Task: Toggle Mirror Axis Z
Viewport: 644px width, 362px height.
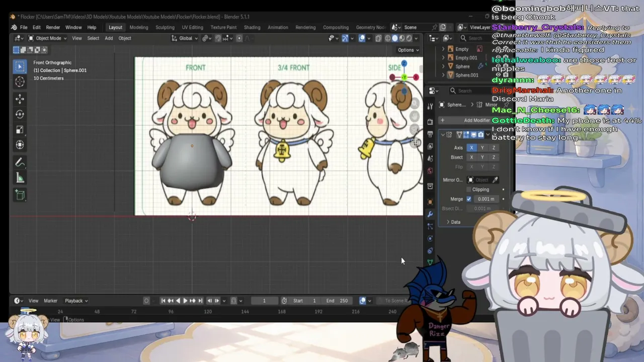Action: pyautogui.click(x=494, y=148)
